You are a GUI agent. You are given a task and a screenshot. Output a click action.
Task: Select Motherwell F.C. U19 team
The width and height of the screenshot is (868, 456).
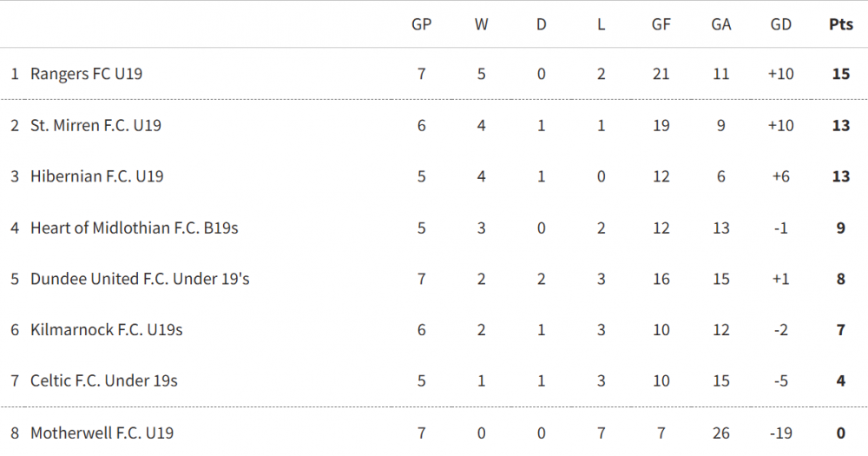click(x=102, y=433)
